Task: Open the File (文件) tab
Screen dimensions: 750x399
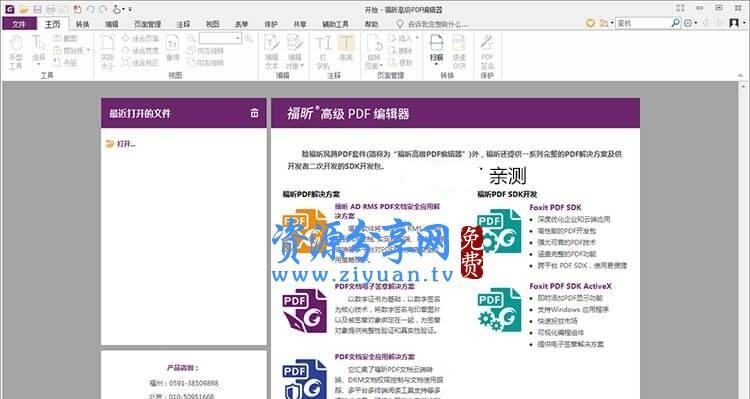Action: 19,23
